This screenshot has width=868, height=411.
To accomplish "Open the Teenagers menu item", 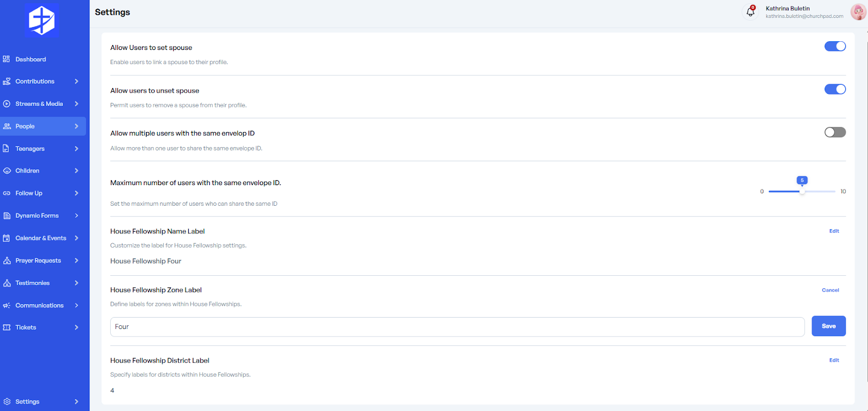I will point(30,149).
